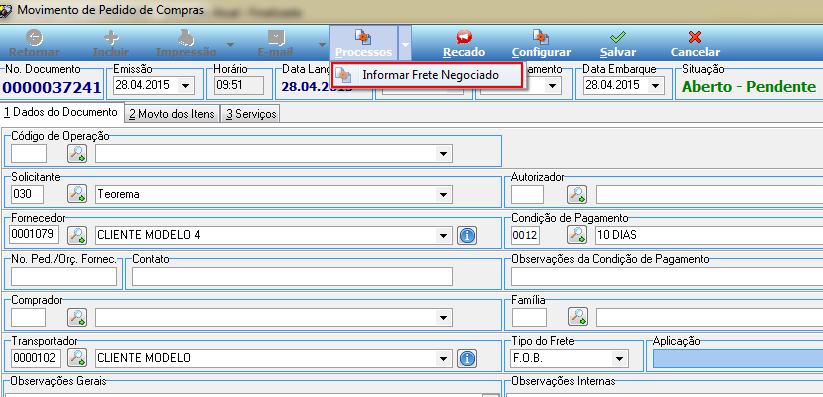This screenshot has height=397, width=823.
Task: Click the Incluir plus icon
Action: [x=111, y=37]
